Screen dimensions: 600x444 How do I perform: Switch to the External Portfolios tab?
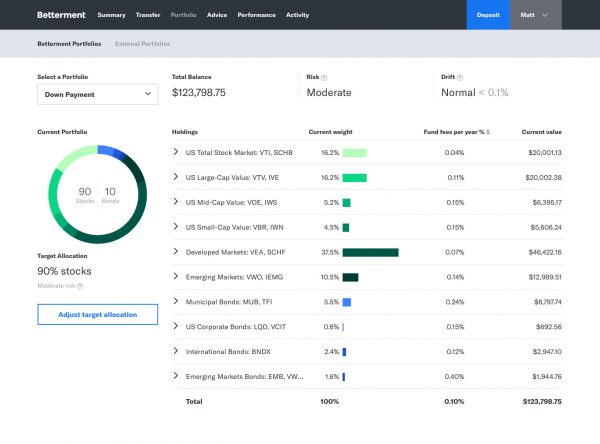142,44
